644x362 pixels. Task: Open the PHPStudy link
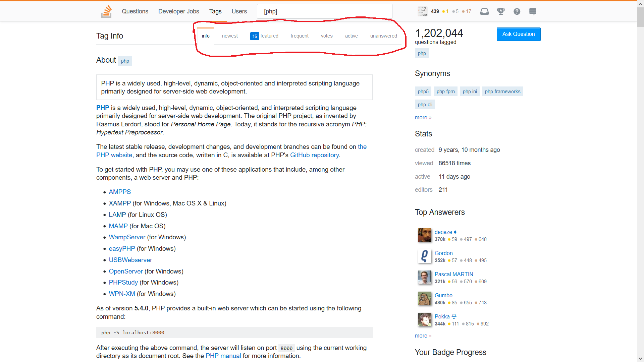tap(123, 283)
